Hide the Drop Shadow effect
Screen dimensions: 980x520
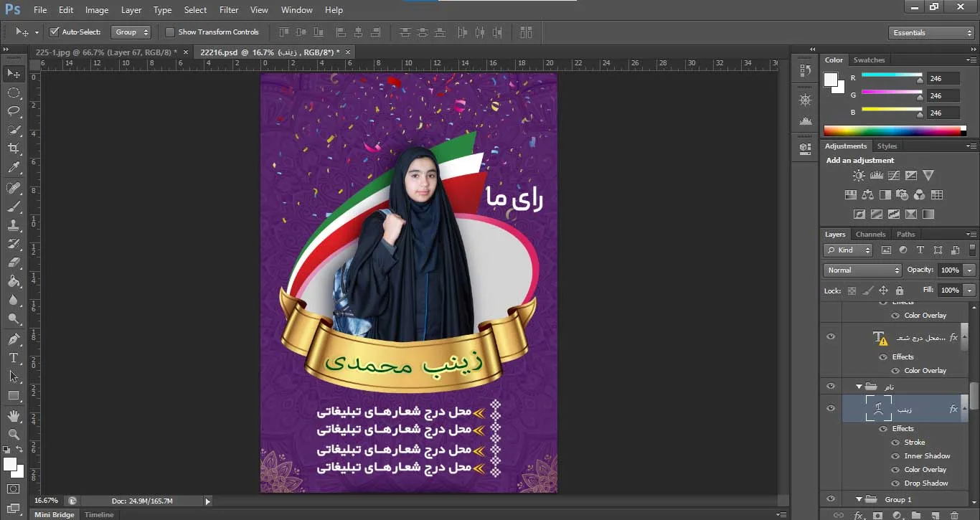[895, 483]
